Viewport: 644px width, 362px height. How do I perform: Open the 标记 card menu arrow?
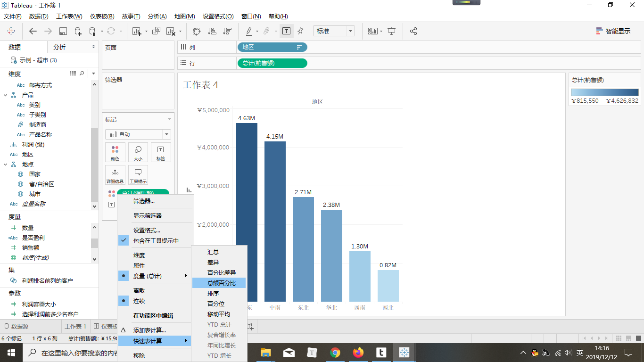click(x=169, y=120)
